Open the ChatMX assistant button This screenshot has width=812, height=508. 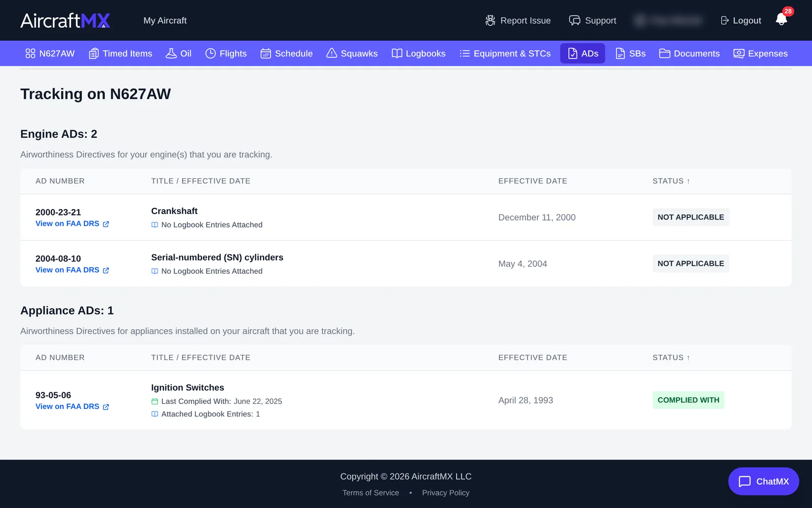tap(763, 481)
